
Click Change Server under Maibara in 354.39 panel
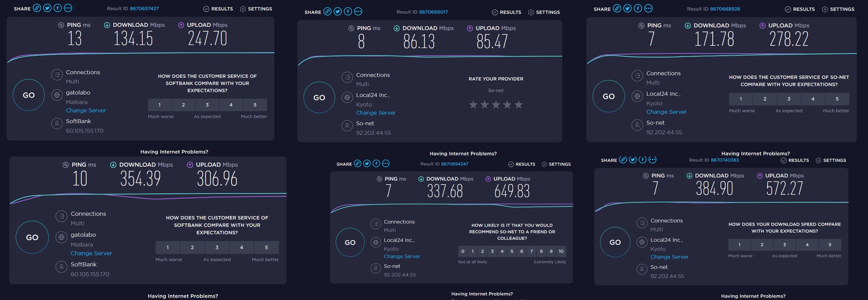(91, 253)
